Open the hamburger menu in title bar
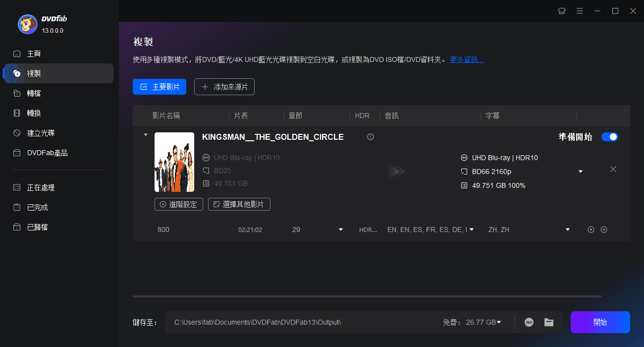This screenshot has height=347, width=644. point(580,11)
